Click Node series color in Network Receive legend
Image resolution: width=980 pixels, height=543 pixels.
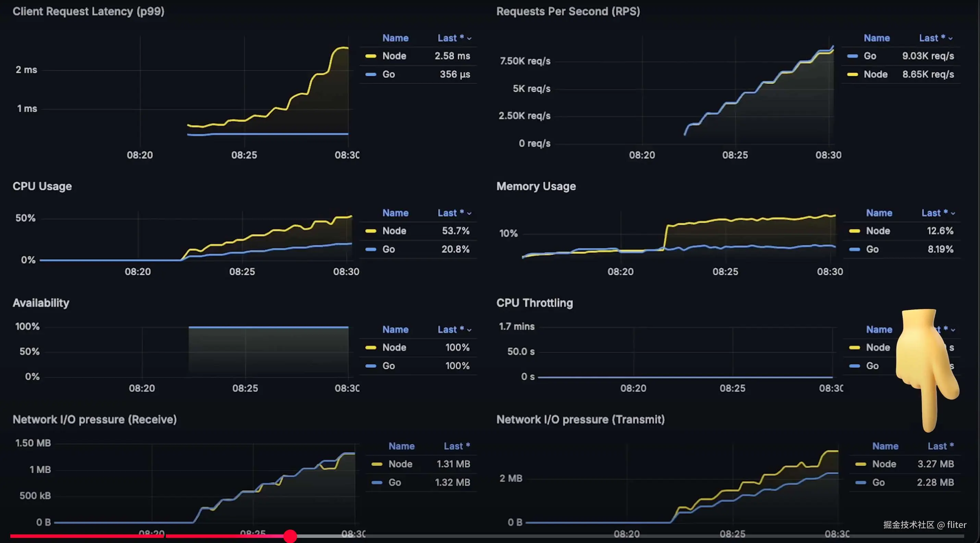[x=377, y=464]
